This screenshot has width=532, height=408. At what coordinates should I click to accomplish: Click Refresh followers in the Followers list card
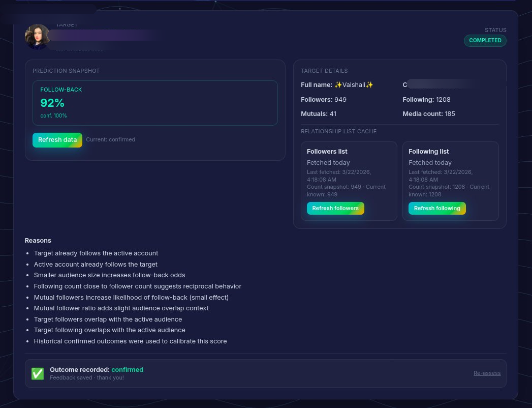point(335,208)
